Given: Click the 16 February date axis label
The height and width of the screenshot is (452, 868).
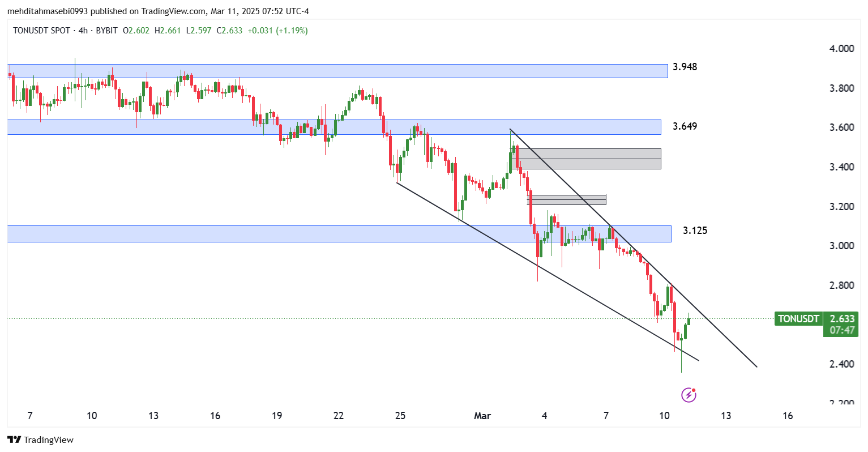Looking at the screenshot, I should [215, 416].
